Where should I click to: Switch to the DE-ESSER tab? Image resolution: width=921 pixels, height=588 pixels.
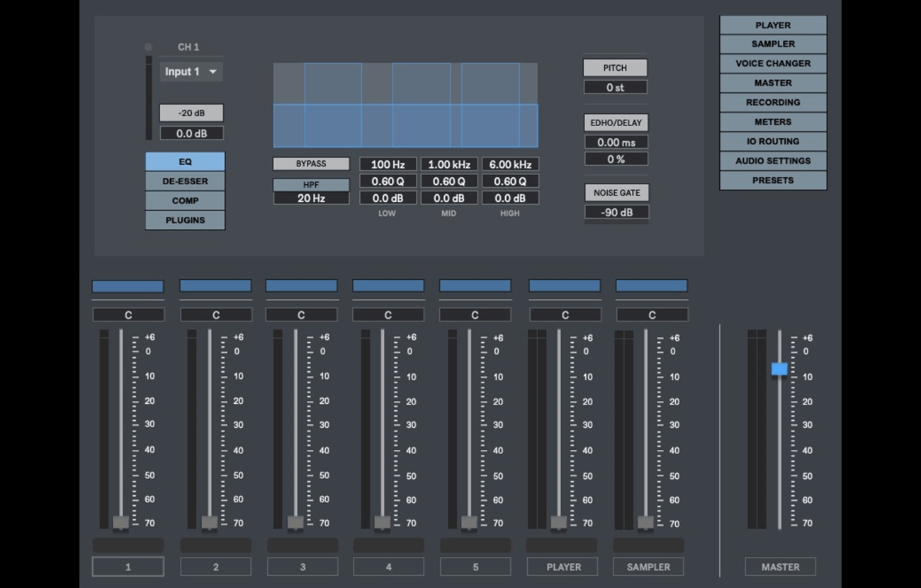185,181
